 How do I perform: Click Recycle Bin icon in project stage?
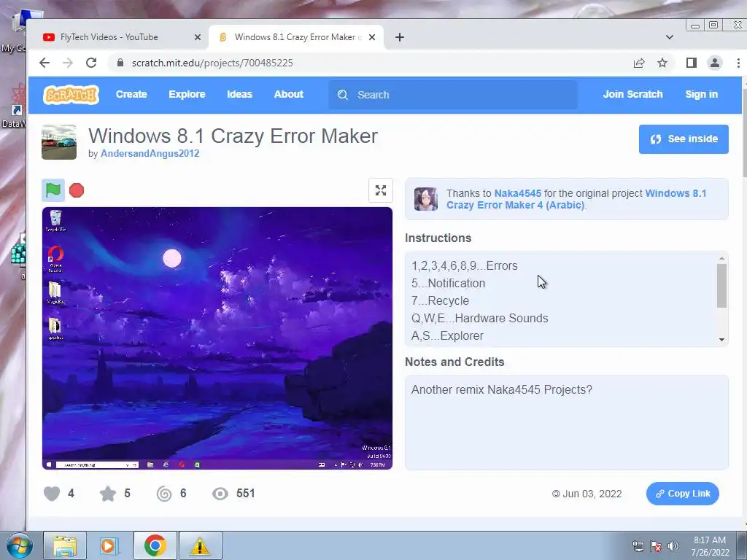(55, 221)
